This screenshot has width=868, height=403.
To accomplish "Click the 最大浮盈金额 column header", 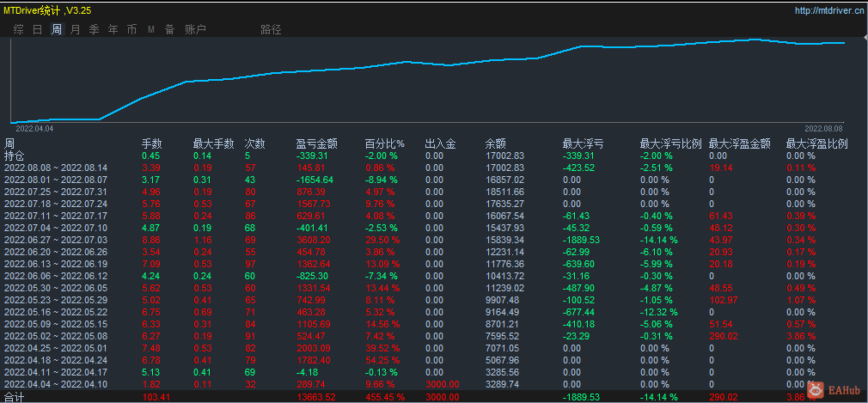I will pyautogui.click(x=740, y=144).
